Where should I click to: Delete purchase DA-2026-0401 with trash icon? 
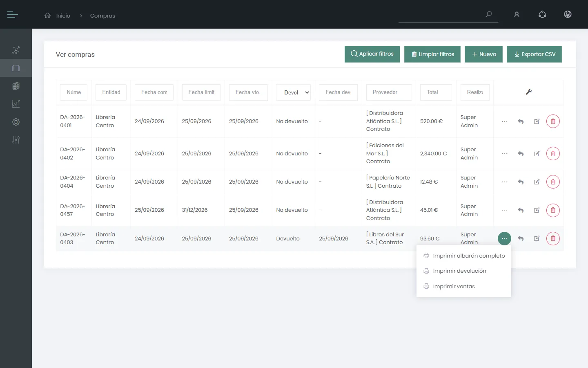553,121
